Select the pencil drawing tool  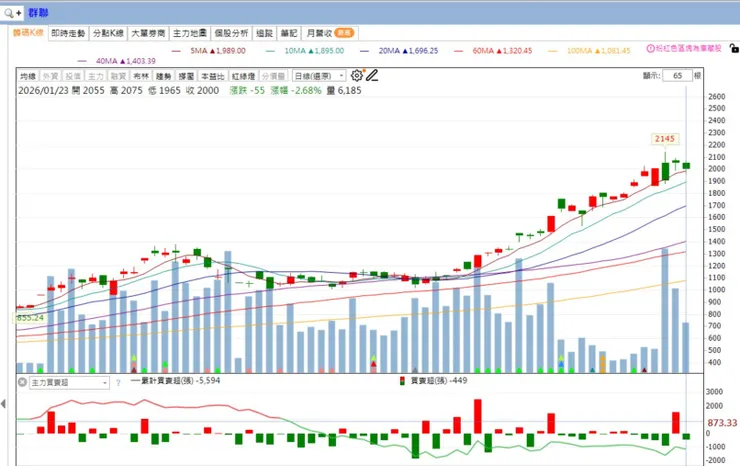(x=372, y=76)
